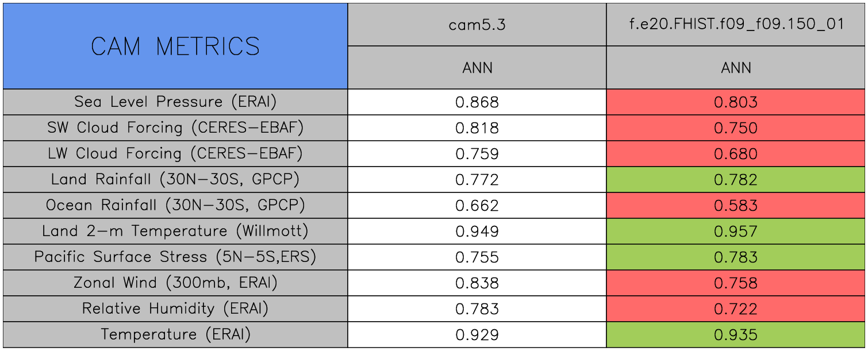Select the Pacific Surface Stress row label
This screenshot has width=868, height=351.
click(x=175, y=257)
